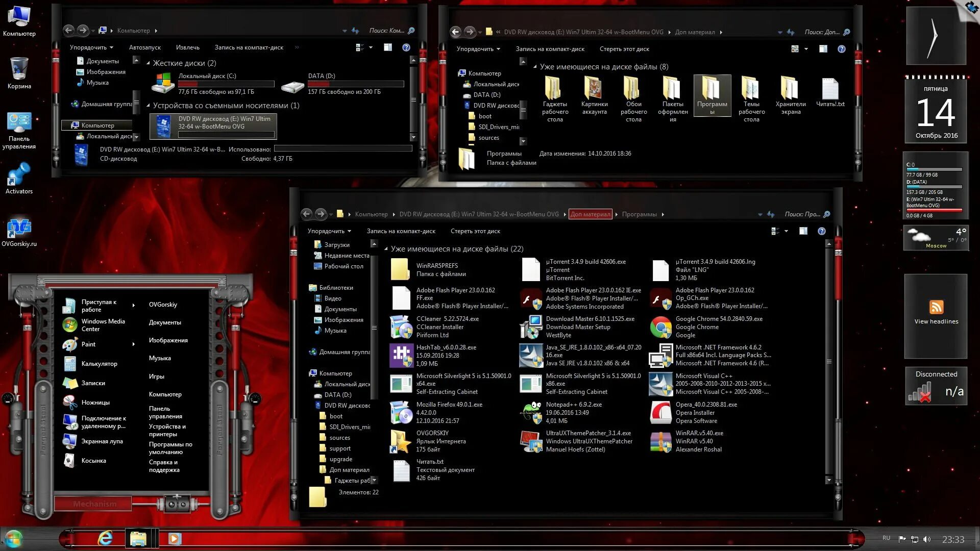The height and width of the screenshot is (551, 980).
Task: Launch Internet Explorer from the taskbar
Action: pyautogui.click(x=105, y=538)
